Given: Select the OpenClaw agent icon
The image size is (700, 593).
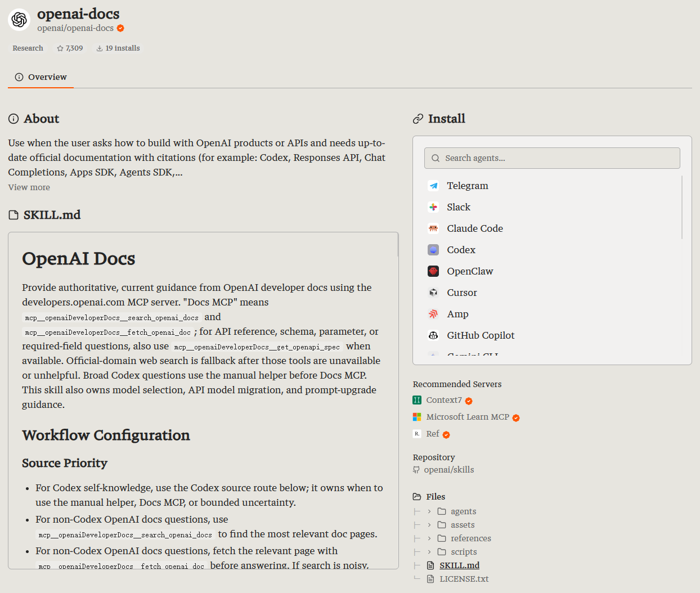Looking at the screenshot, I should pos(433,271).
